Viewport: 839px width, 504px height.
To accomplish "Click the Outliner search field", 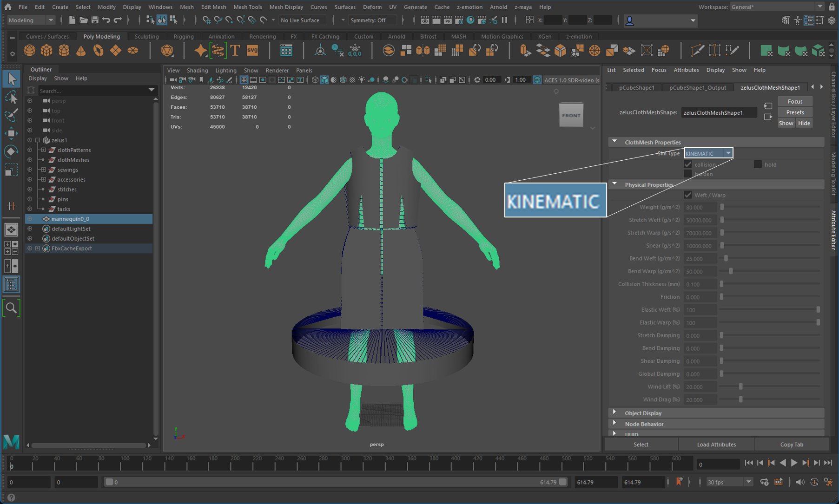I will click(x=92, y=91).
